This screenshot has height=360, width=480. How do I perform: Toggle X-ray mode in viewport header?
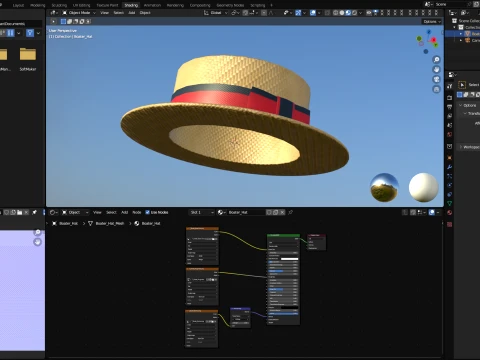[x=327, y=13]
